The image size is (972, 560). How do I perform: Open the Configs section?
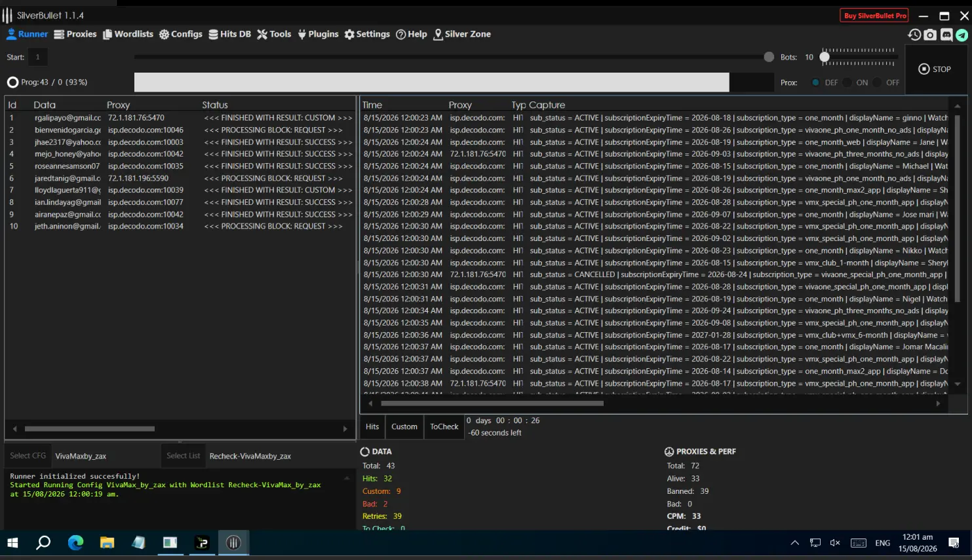(181, 34)
